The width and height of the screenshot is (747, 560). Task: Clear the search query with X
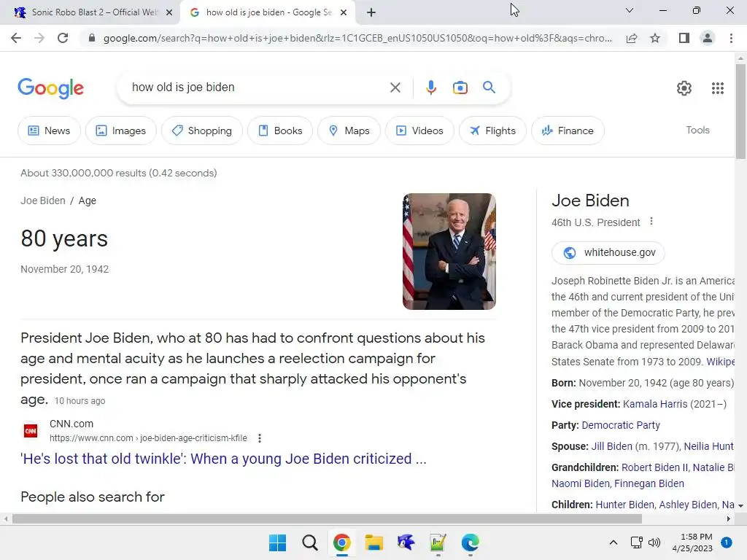click(x=395, y=87)
